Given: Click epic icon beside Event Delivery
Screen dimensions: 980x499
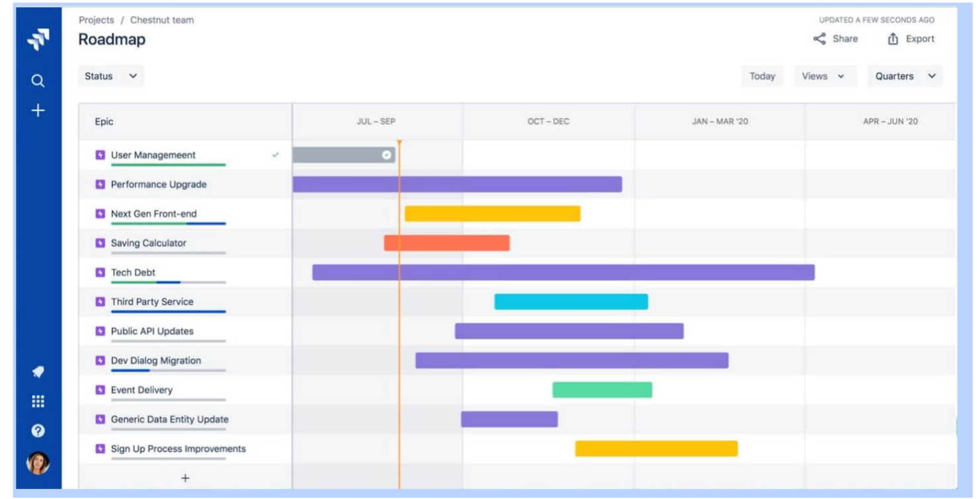Looking at the screenshot, I should point(101,390).
